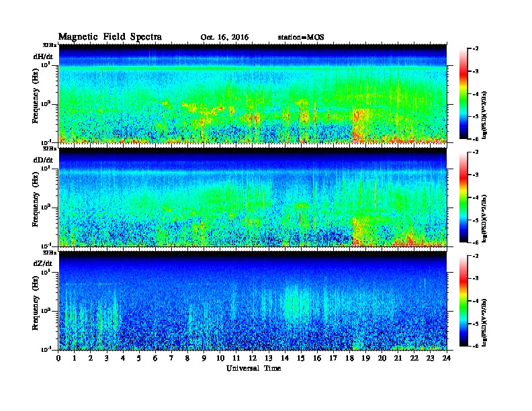
Task: Click the hour 3 tick label
Action: (107, 358)
